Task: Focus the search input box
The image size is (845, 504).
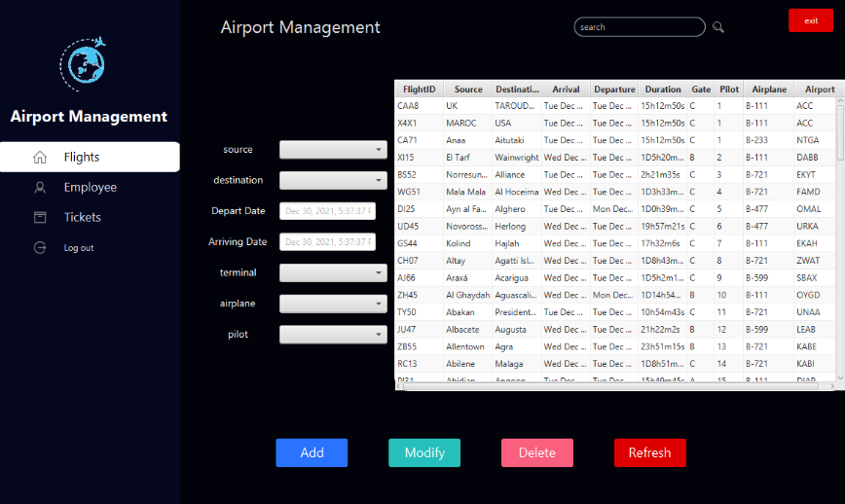Action: click(x=640, y=27)
